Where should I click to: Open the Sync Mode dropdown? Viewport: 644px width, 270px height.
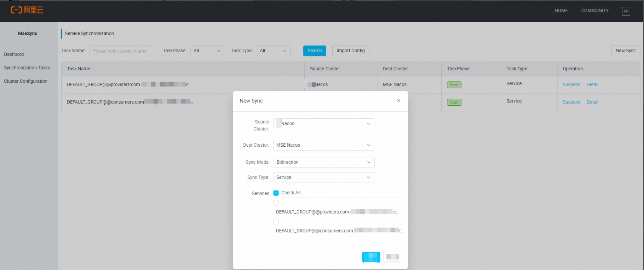click(323, 162)
